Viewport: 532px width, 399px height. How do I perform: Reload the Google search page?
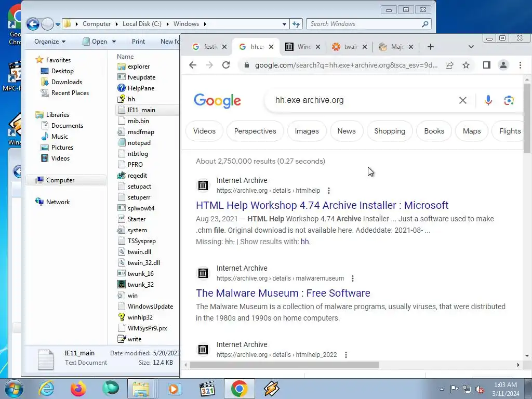point(226,65)
